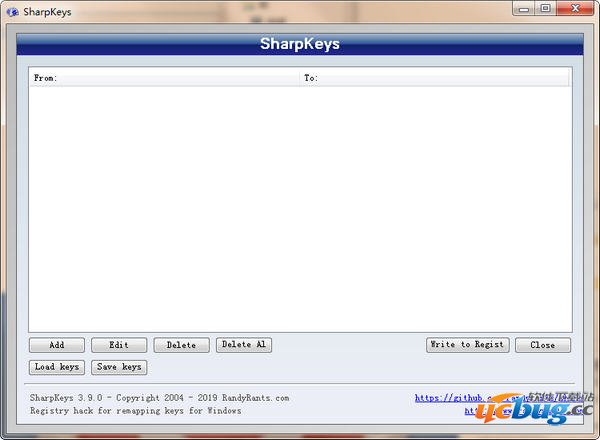600x440 pixels.
Task: Click inside the empty key mapping list
Action: click(x=300, y=200)
